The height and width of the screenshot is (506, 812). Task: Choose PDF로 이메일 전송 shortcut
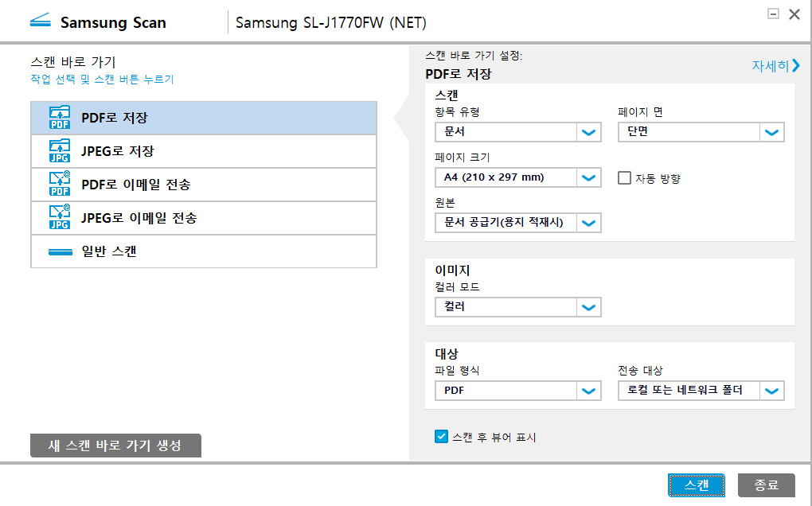coord(204,185)
